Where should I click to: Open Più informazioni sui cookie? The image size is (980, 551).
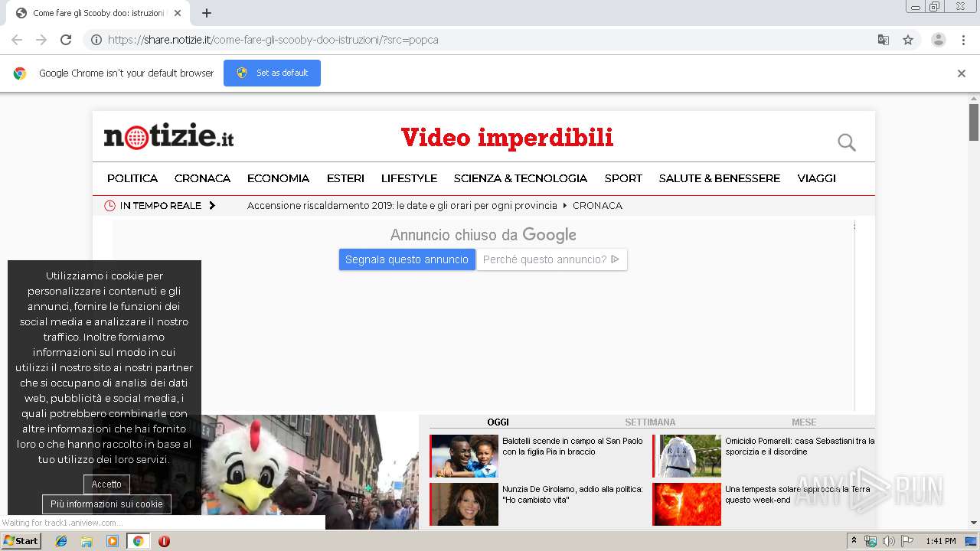click(x=106, y=504)
